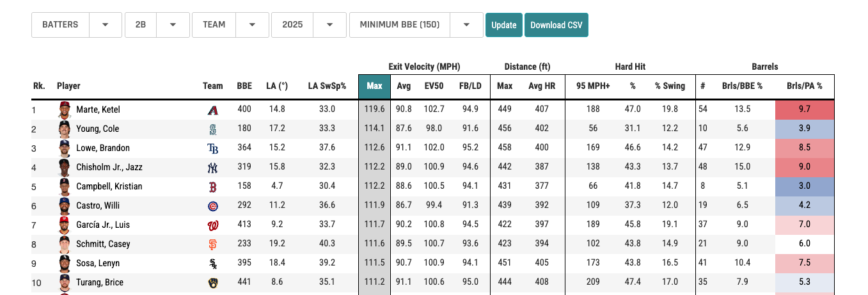Screen dimensions: 868x295
Task: Click Ketel Marte's red 9.7 Brls/PA cell
Action: coord(804,109)
